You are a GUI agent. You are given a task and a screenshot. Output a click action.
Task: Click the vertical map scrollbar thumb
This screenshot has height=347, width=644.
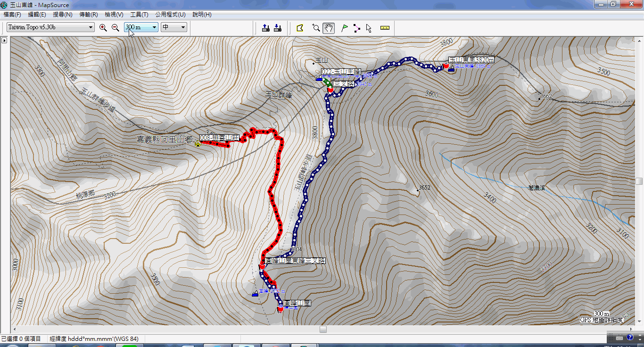pyautogui.click(x=639, y=181)
